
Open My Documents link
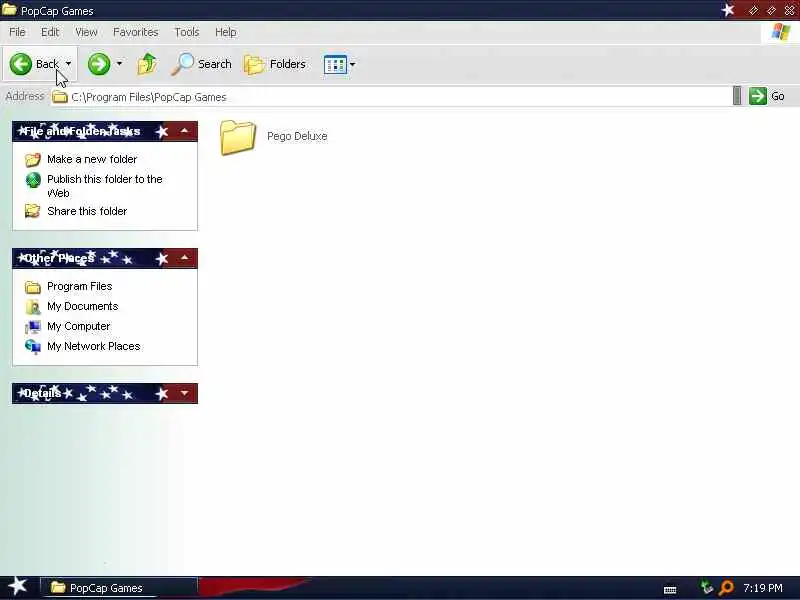click(83, 306)
